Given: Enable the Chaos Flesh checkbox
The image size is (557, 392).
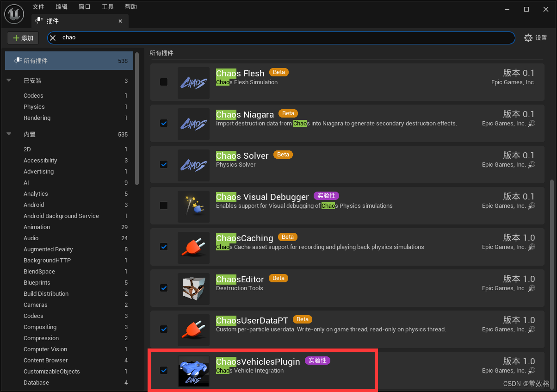Looking at the screenshot, I should click(164, 82).
